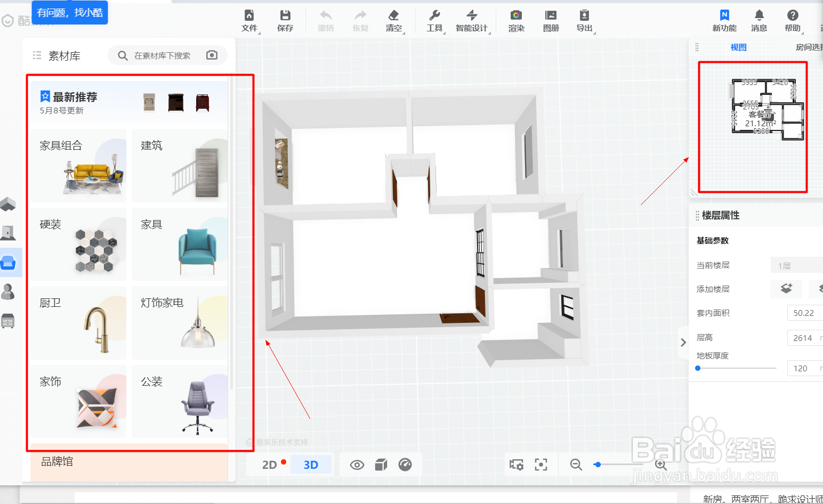Select the furniture sofa sidebar icon
The width and height of the screenshot is (823, 504).
(x=8, y=262)
